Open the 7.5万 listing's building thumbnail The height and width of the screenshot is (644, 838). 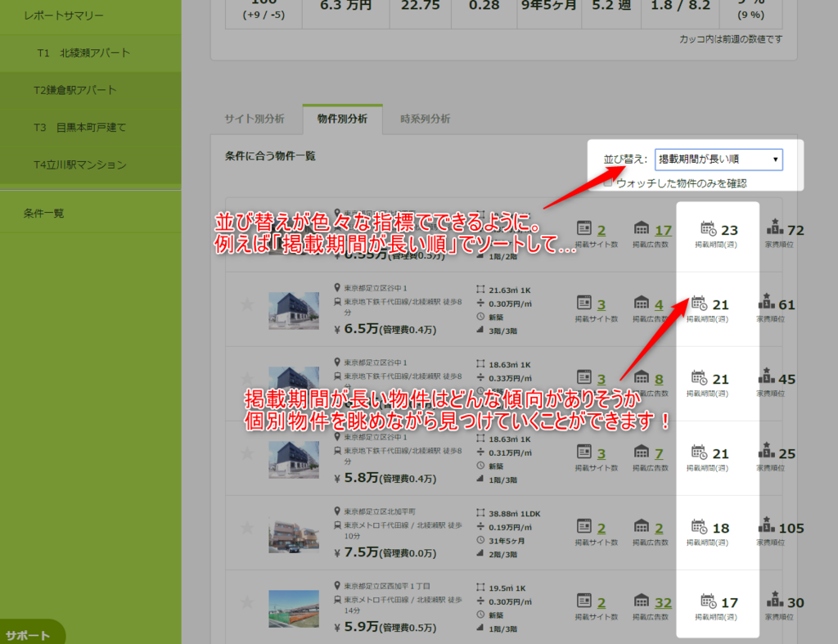pyautogui.click(x=294, y=534)
